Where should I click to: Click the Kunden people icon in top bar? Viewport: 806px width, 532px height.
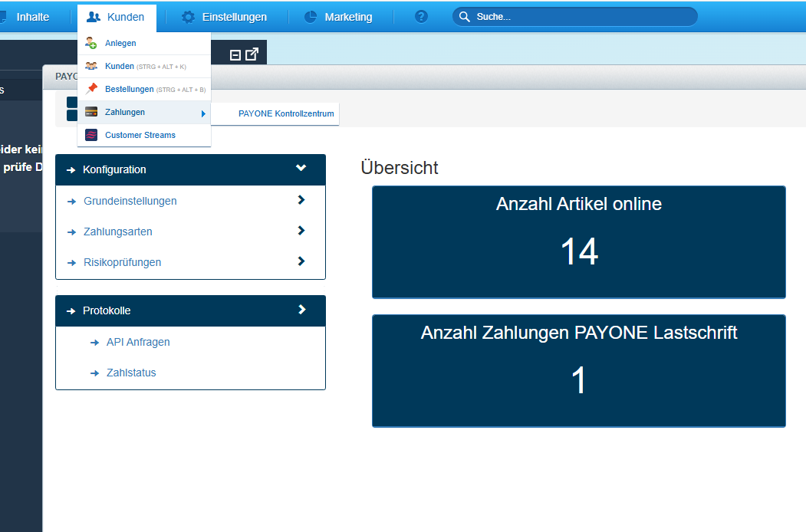(93, 17)
